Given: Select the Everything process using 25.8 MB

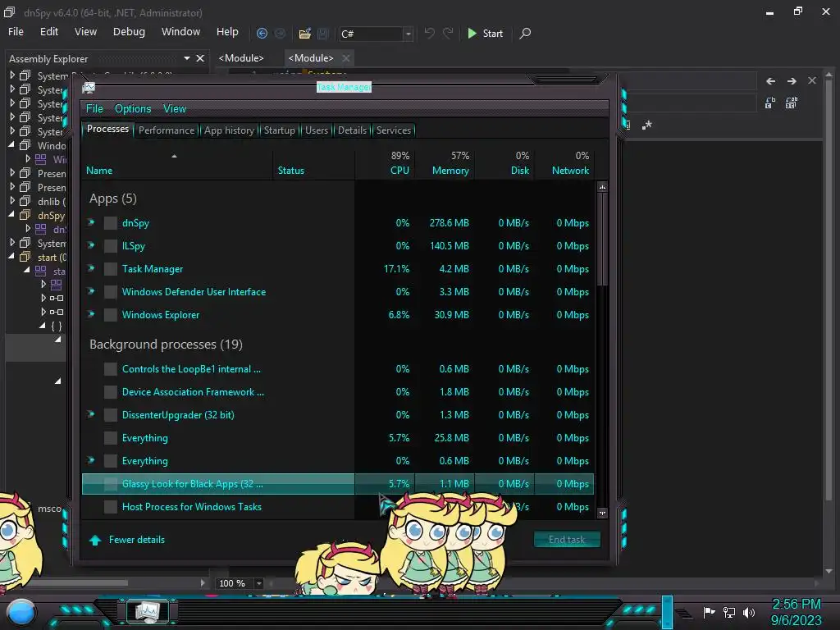Looking at the screenshot, I should (337, 438).
